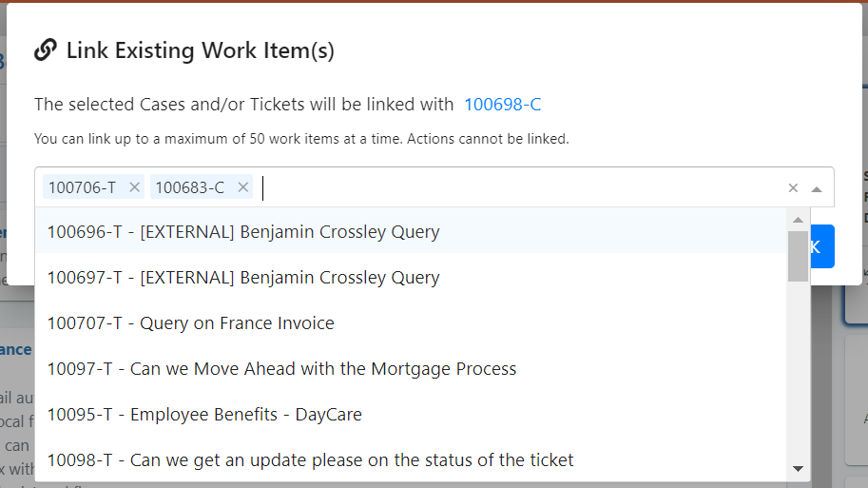Click the dropdown list scrollbar thumb
Viewport: 868px width, 488px height.
click(798, 255)
